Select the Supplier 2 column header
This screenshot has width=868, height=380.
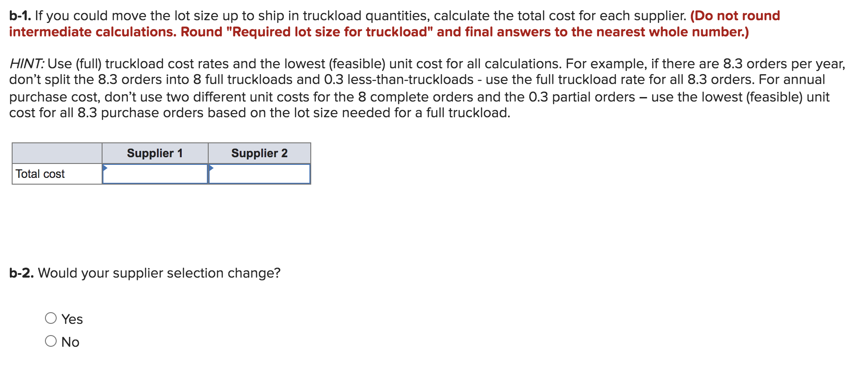[259, 153]
